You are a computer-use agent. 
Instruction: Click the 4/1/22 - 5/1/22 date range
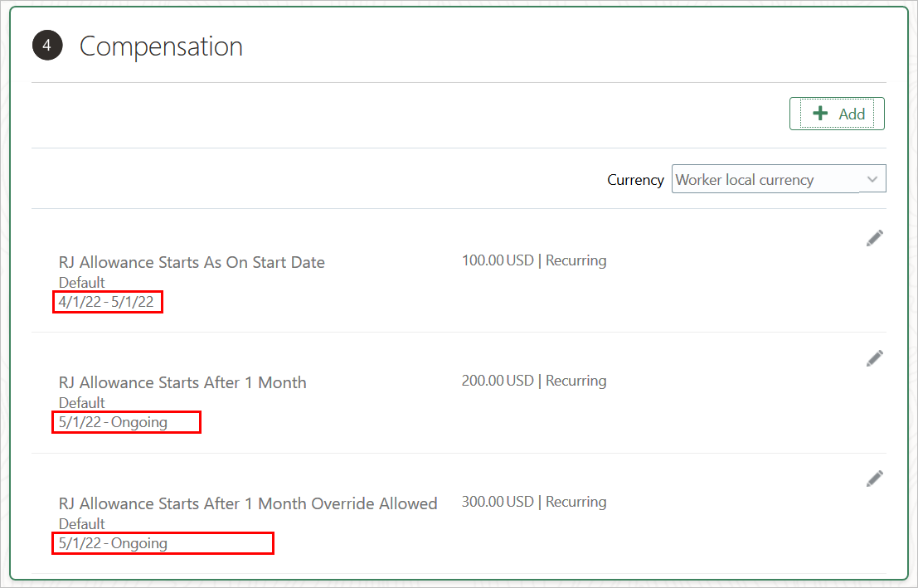click(x=106, y=302)
